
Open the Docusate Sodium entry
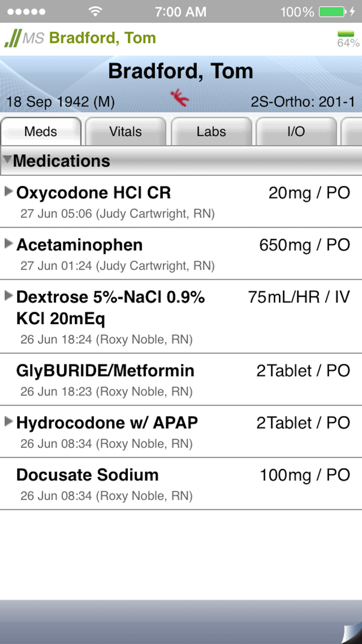pos(181,481)
